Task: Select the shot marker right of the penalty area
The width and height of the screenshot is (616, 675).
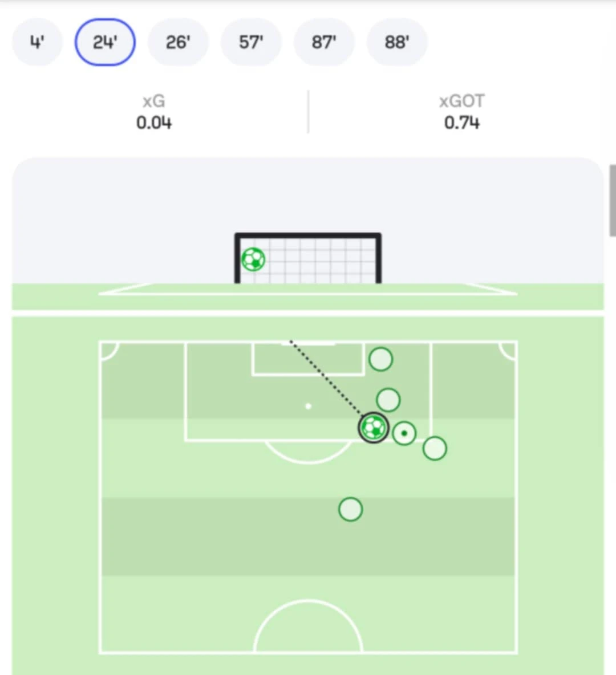Action: (435, 449)
